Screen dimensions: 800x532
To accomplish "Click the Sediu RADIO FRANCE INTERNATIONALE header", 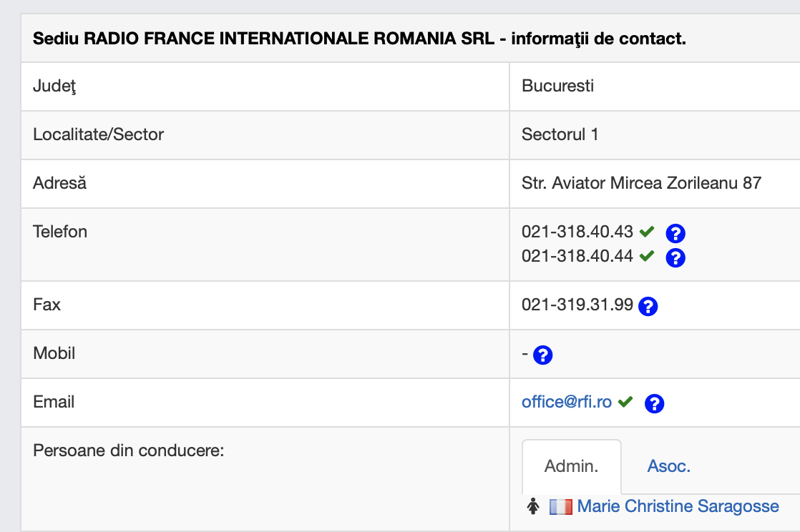I will pyautogui.click(x=359, y=38).
